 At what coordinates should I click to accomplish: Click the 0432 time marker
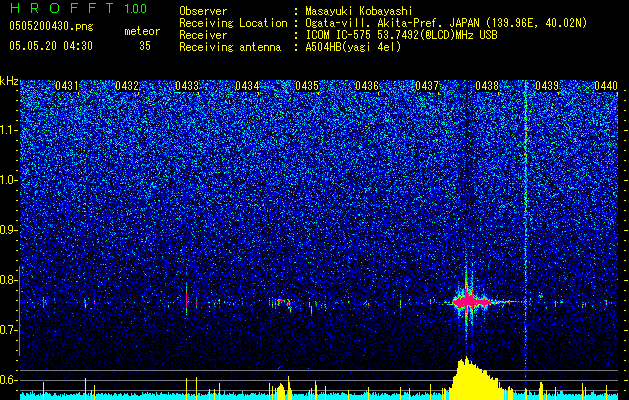click(x=127, y=86)
